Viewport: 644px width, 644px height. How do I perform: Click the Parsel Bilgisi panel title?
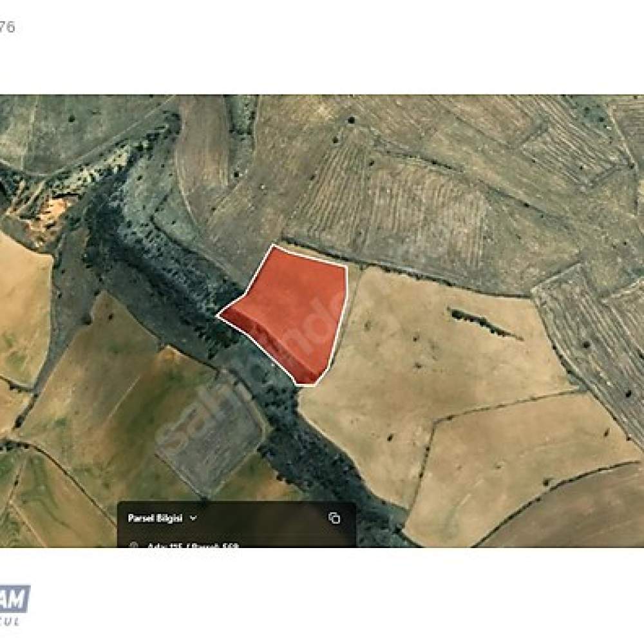155,518
